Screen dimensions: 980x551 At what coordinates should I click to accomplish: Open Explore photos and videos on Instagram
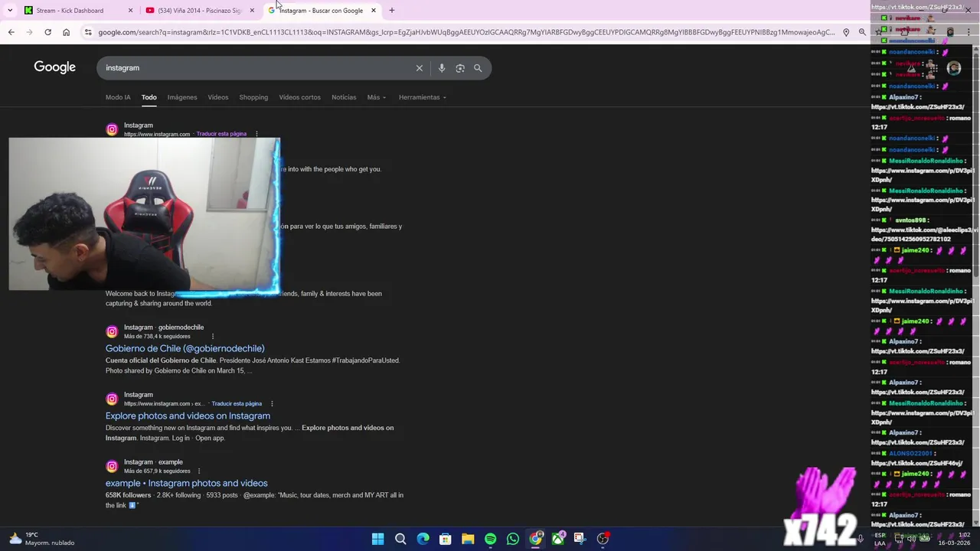click(x=188, y=416)
